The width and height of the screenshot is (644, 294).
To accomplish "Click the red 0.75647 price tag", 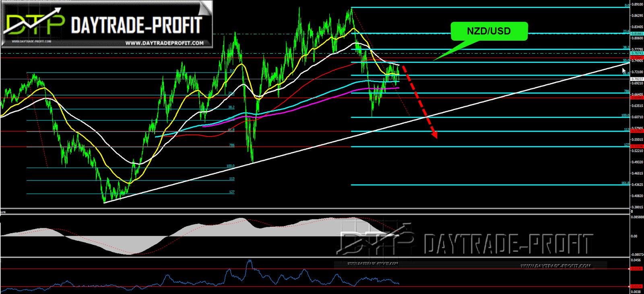I will coord(637,58).
